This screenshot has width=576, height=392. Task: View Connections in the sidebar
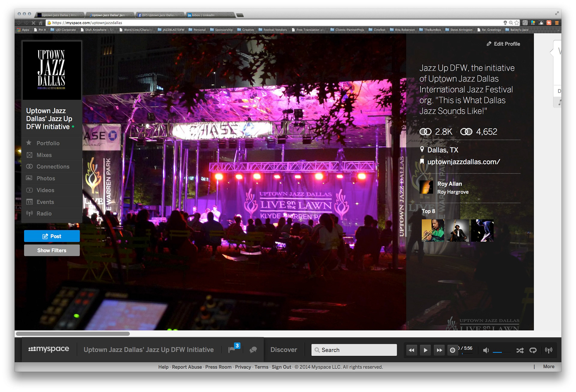coord(52,166)
